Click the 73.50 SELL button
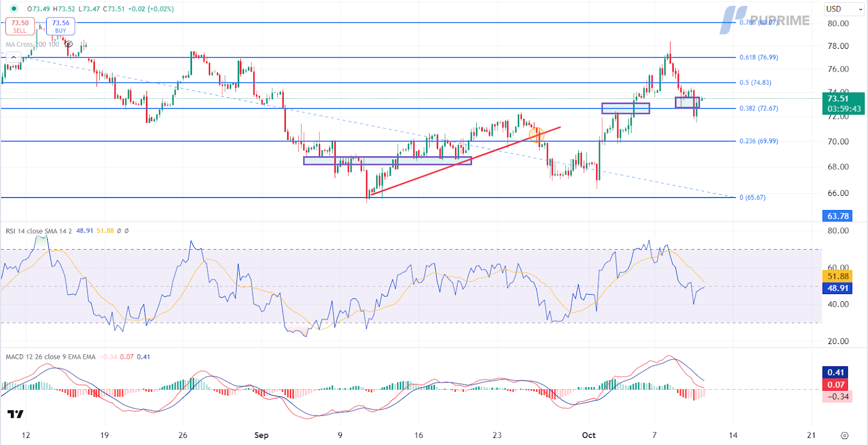This screenshot has width=868, height=445. pos(20,26)
